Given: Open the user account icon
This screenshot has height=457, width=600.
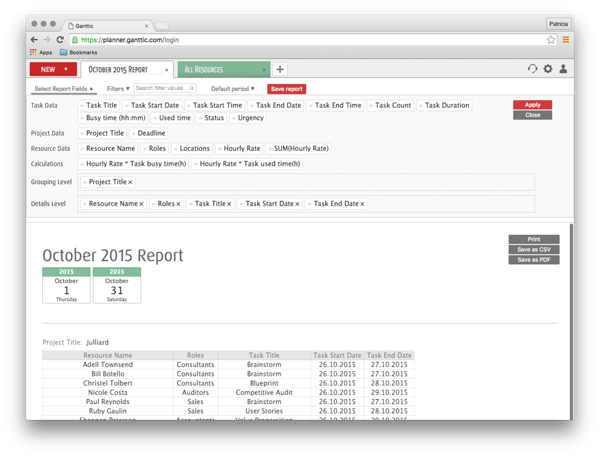Looking at the screenshot, I should tap(563, 69).
